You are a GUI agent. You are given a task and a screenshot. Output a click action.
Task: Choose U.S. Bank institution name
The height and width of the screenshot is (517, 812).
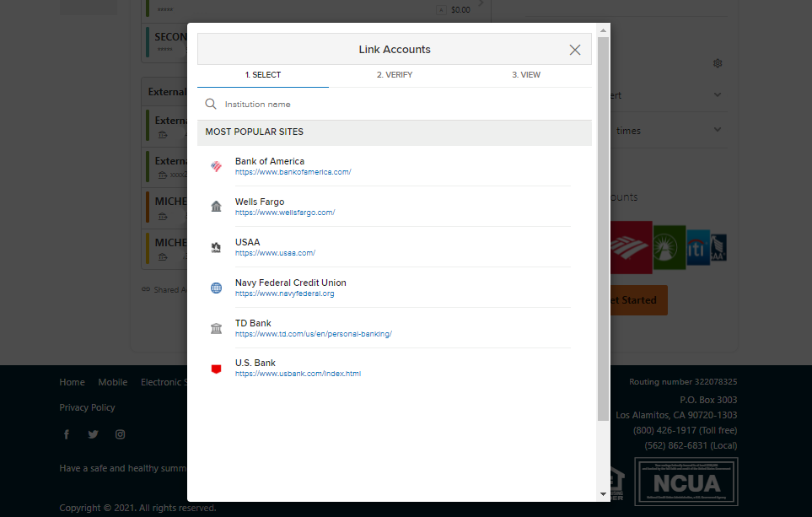[x=255, y=363]
